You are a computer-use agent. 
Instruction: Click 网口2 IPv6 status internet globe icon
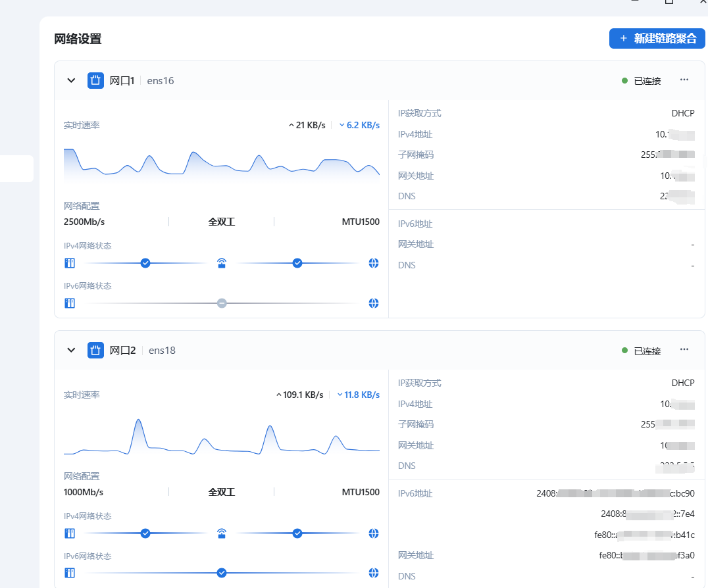tap(374, 573)
